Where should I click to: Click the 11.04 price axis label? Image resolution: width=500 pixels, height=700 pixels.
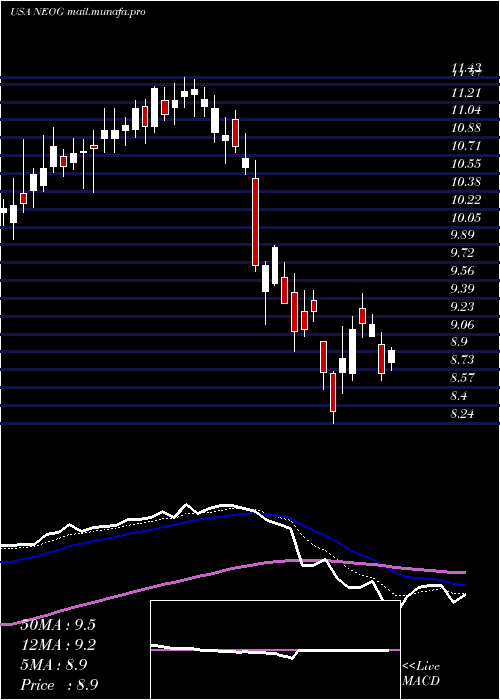(x=466, y=110)
